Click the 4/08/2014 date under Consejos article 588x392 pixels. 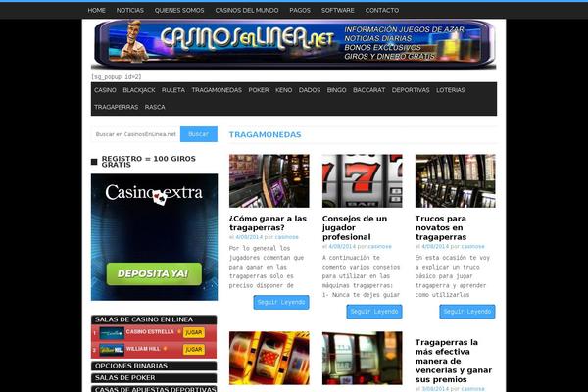click(342, 246)
